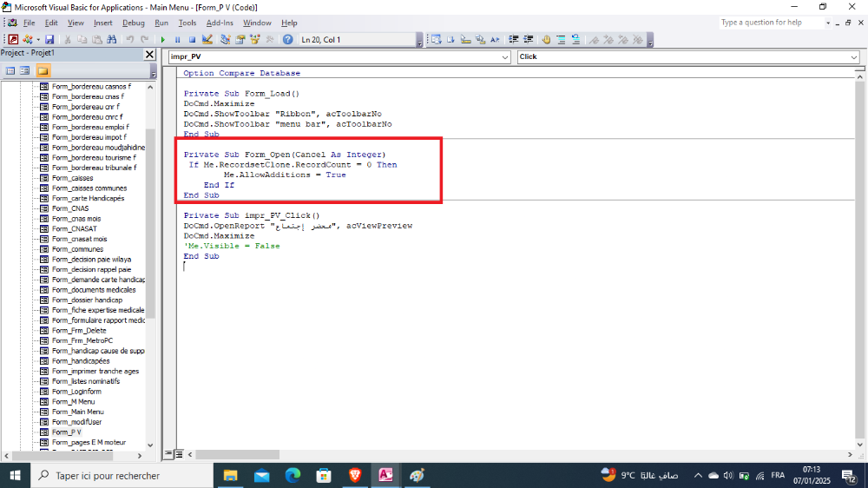Image resolution: width=868 pixels, height=488 pixels.
Task: Show hidden system tray icons chevron
Action: (698, 475)
